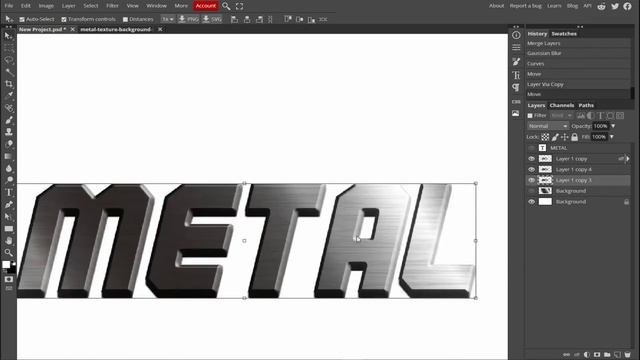Open the 1x export scale dropdown

click(167, 19)
